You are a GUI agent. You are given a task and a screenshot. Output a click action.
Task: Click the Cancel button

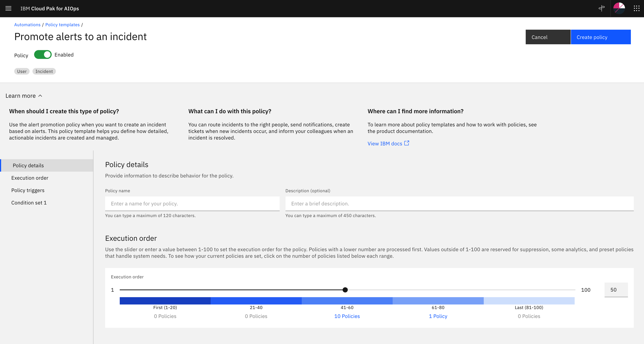pos(548,37)
